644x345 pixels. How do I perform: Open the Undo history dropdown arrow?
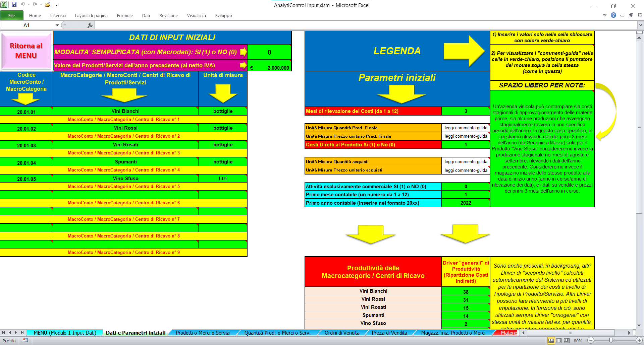click(29, 5)
